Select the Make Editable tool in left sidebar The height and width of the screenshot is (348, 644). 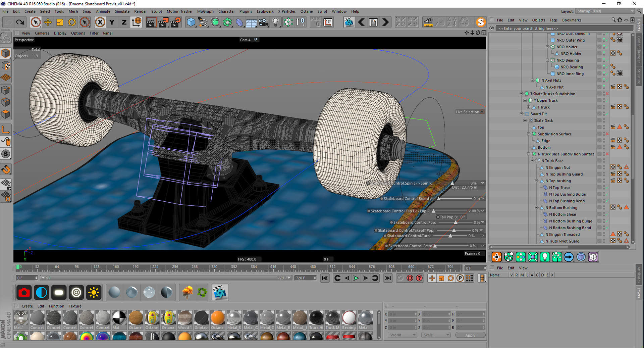[6, 39]
